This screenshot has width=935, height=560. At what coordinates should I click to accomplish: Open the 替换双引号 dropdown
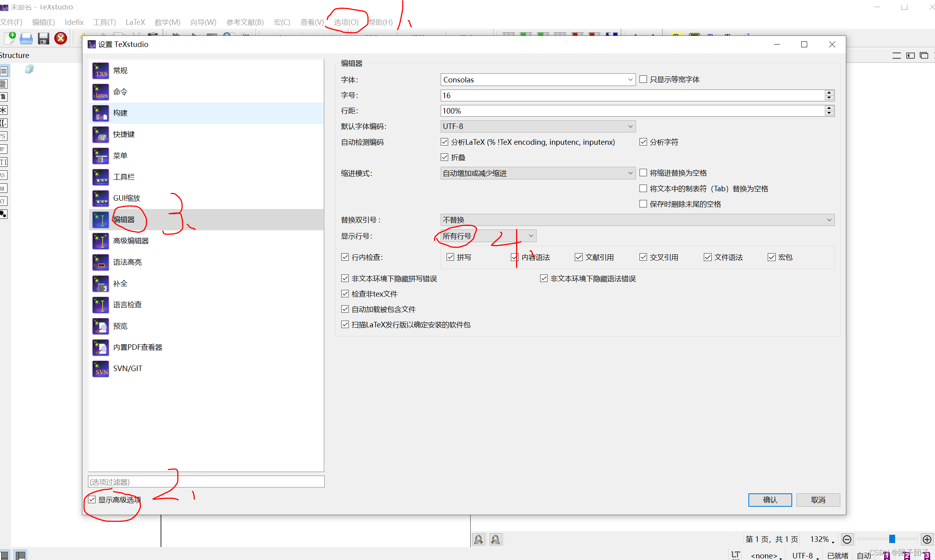(x=637, y=220)
